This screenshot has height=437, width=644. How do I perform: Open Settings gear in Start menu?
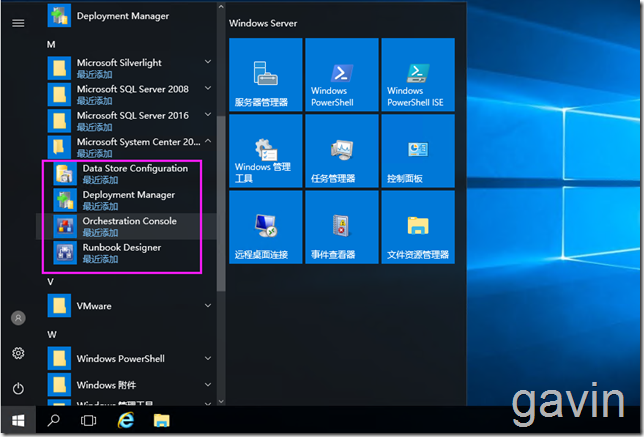tap(18, 353)
